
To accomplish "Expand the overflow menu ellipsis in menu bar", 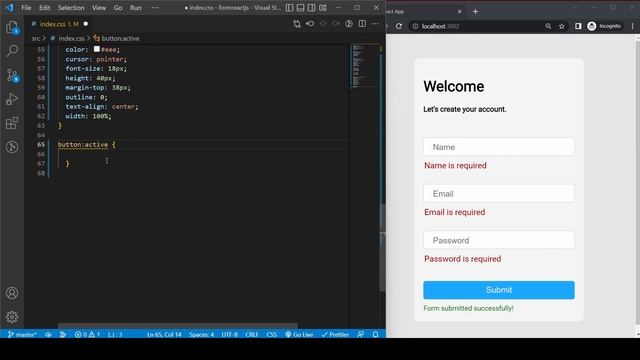I will (155, 8).
